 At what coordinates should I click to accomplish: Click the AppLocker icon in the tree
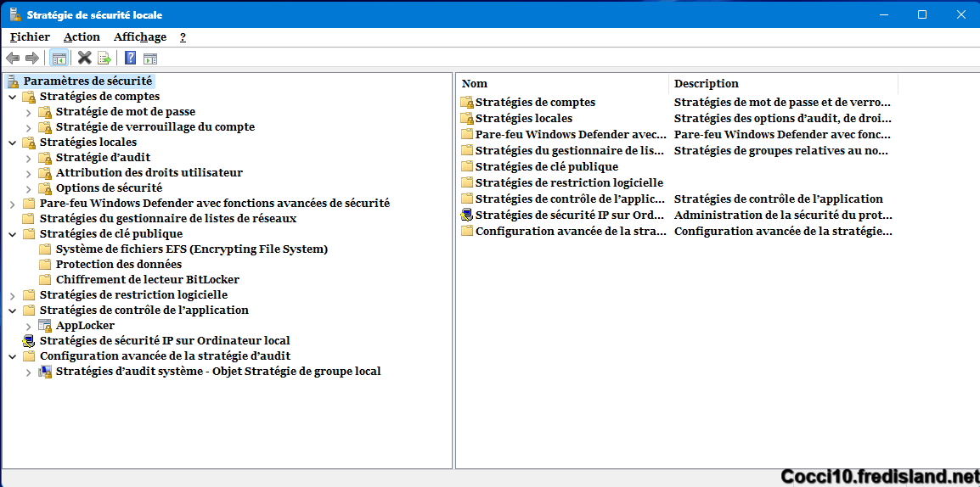coord(45,325)
